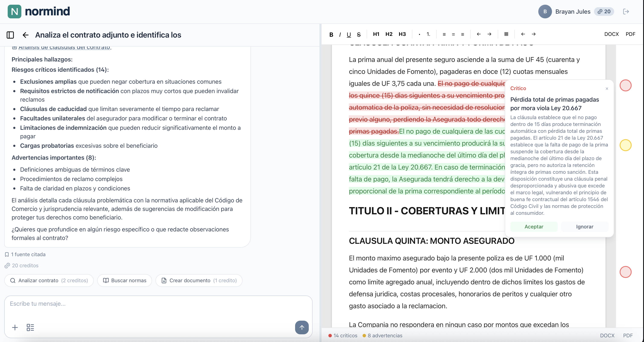Click the Cargas probatorias bullet item

pos(89,146)
